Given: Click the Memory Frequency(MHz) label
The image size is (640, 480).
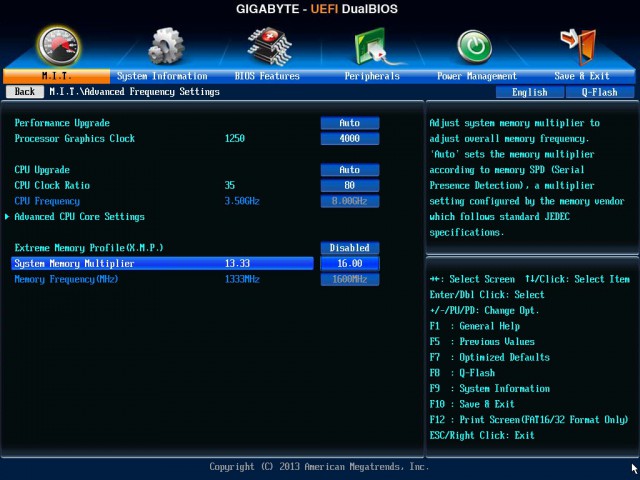Looking at the screenshot, I should pyautogui.click(x=66, y=280).
